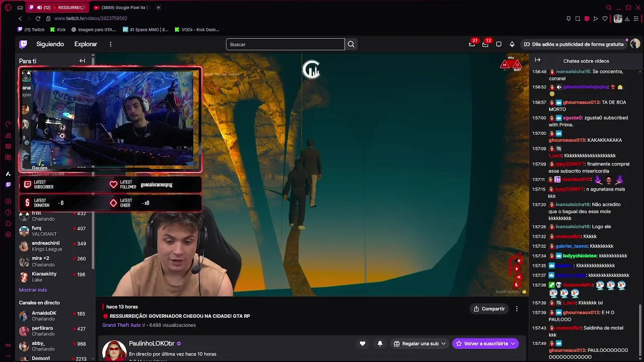Toggle notifications bell for PaulinhoLOKObr

[x=380, y=343]
